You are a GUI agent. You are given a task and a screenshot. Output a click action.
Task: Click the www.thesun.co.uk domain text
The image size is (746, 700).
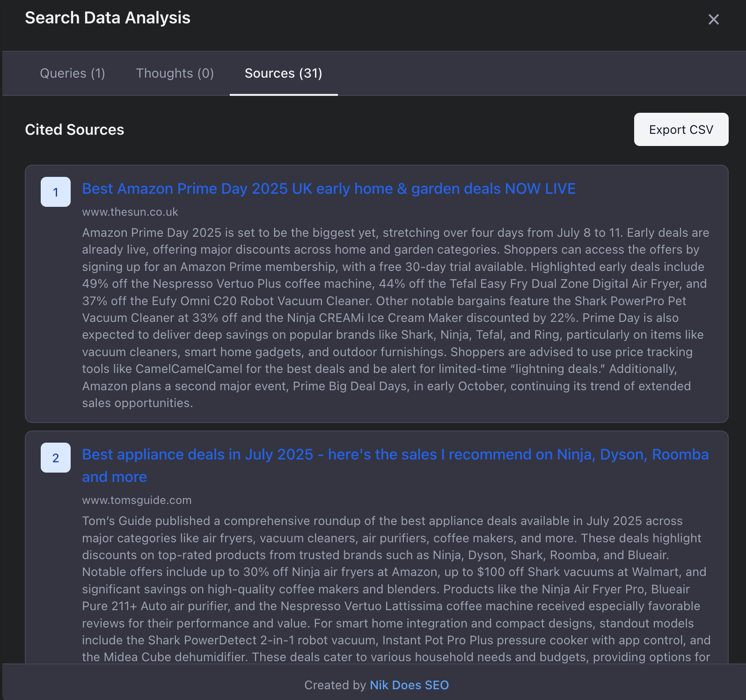pos(130,212)
